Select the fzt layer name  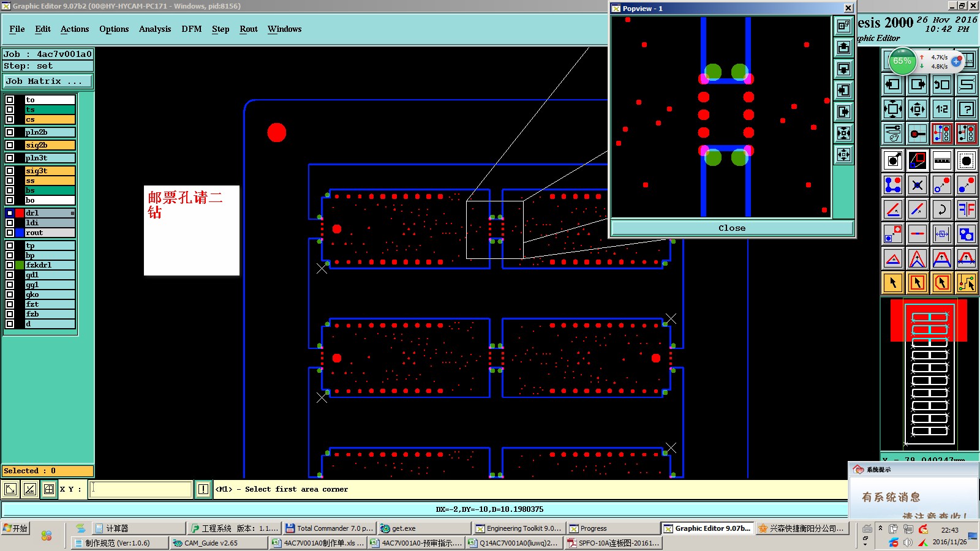[x=50, y=304]
